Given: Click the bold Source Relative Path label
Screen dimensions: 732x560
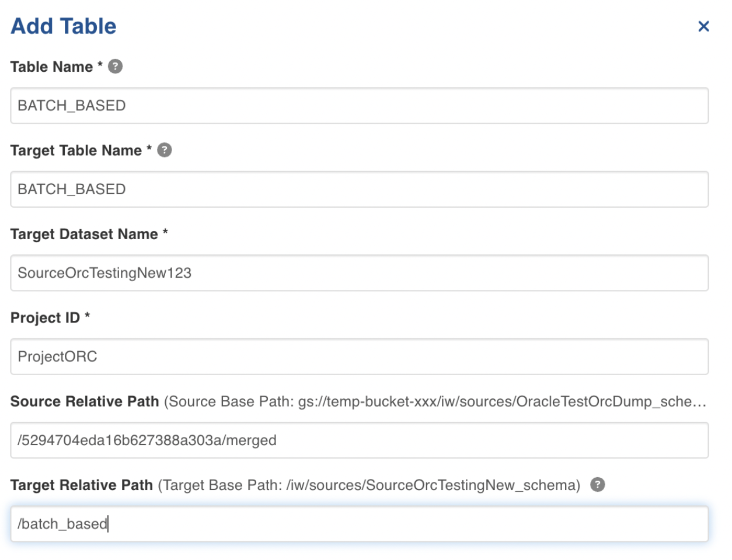Looking at the screenshot, I should pos(85,401).
